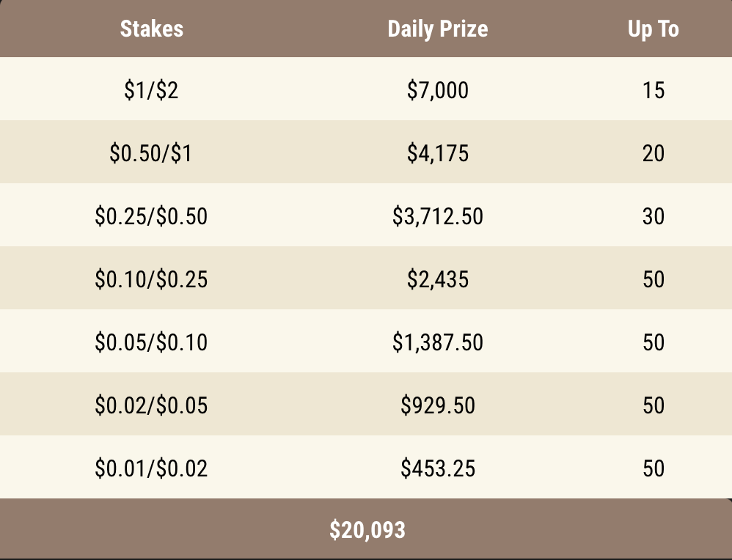The width and height of the screenshot is (732, 560).
Task: Click the Daily Prize column header
Action: (437, 29)
